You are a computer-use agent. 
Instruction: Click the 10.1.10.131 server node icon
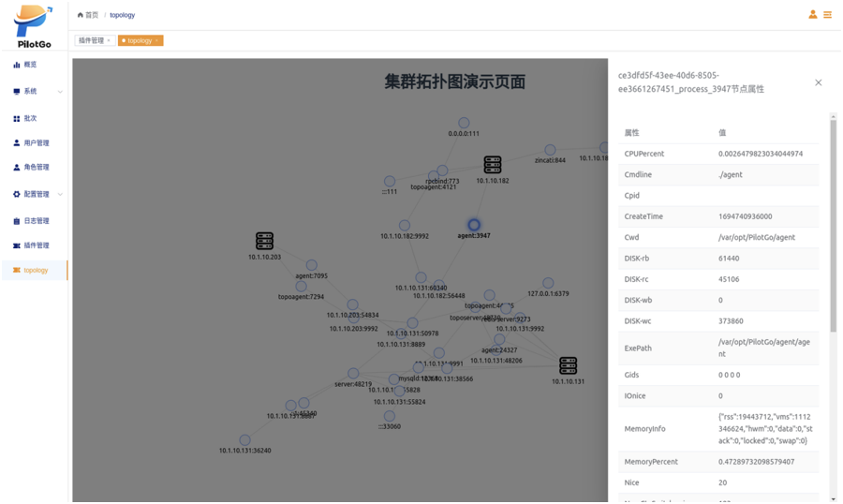coord(568,365)
